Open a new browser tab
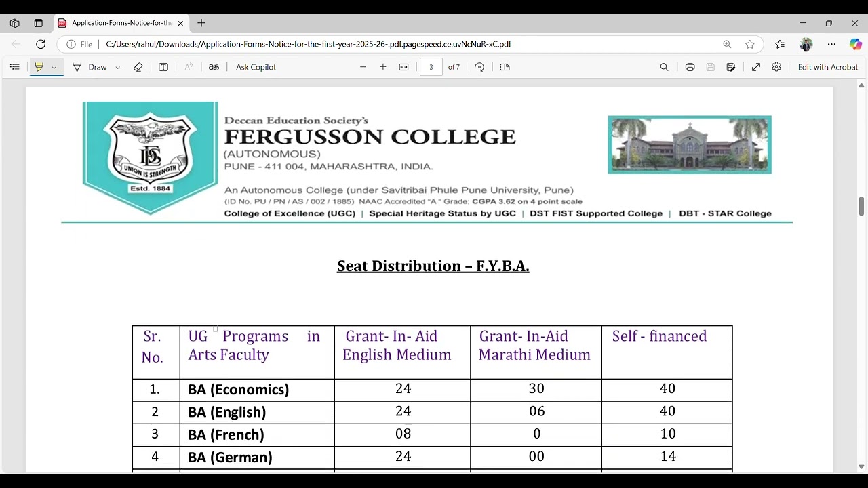Viewport: 868px width, 488px height. (x=201, y=23)
